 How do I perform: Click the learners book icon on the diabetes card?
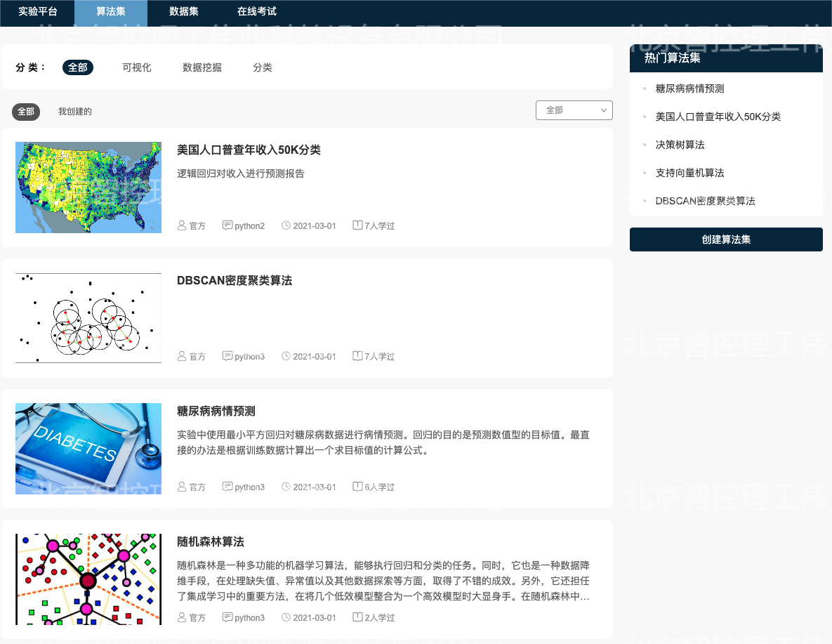357,487
